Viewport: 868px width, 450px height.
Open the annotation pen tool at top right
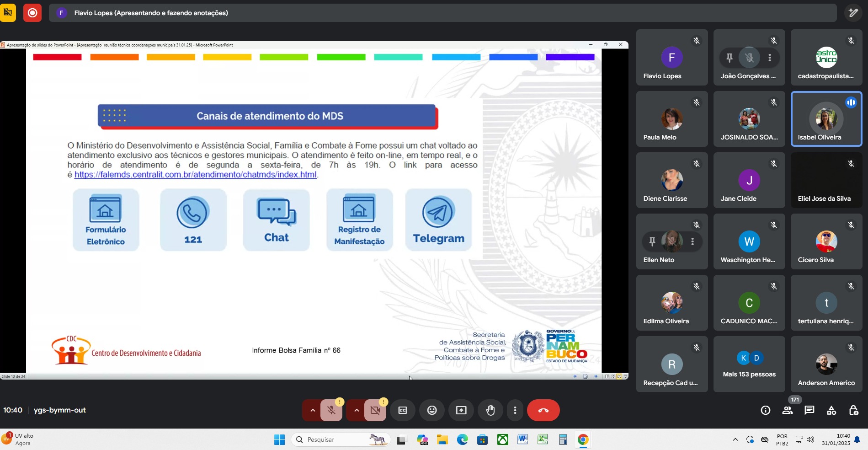pyautogui.click(x=853, y=13)
